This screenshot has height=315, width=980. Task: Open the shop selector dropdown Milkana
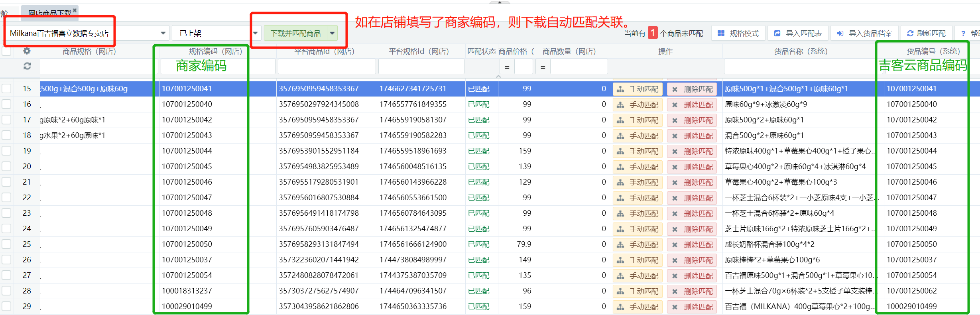(x=163, y=33)
